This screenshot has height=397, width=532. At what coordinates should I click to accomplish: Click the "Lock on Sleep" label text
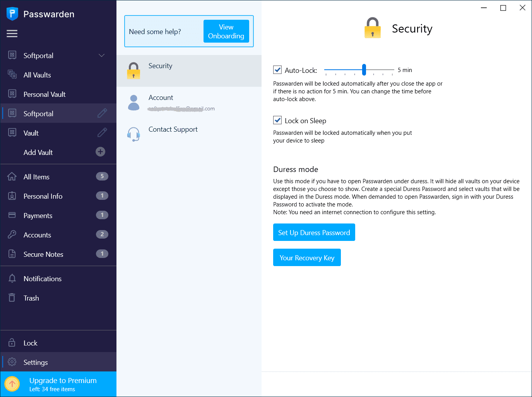[x=305, y=121]
